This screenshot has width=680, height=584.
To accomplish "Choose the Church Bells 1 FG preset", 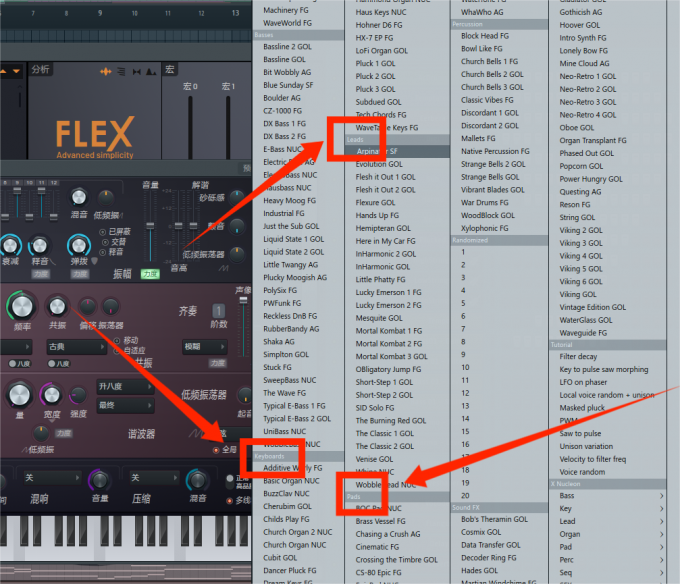I will tap(489, 62).
